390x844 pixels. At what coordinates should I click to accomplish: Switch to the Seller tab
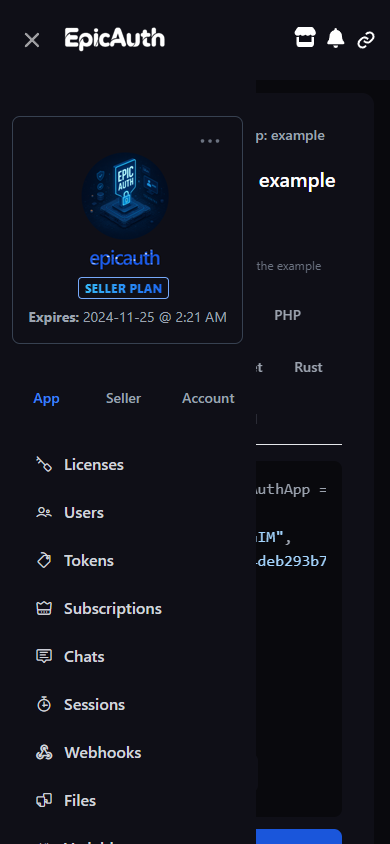tap(123, 398)
